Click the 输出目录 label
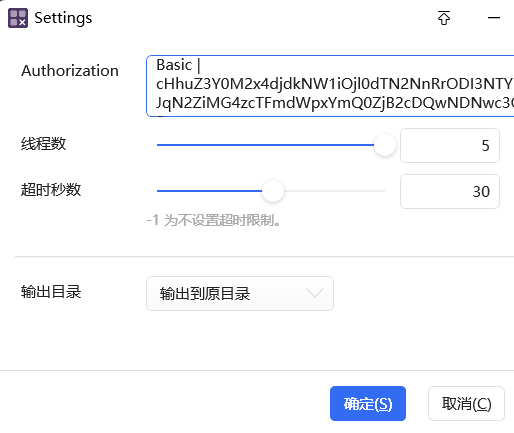 click(x=51, y=292)
